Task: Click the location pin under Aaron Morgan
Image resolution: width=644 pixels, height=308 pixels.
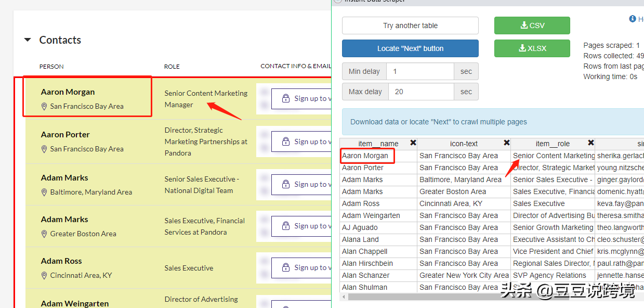Action: click(x=44, y=106)
